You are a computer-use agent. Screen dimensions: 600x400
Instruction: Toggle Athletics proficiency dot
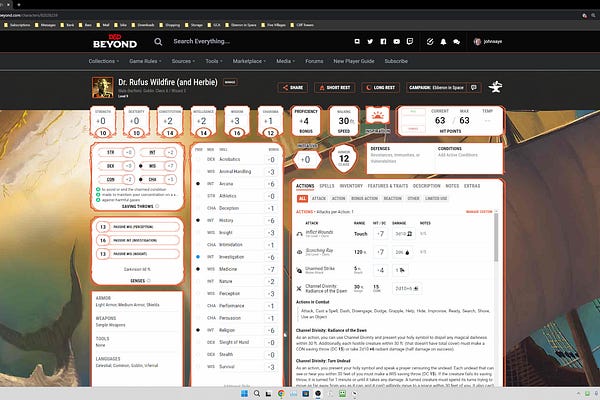pyautogui.click(x=198, y=196)
